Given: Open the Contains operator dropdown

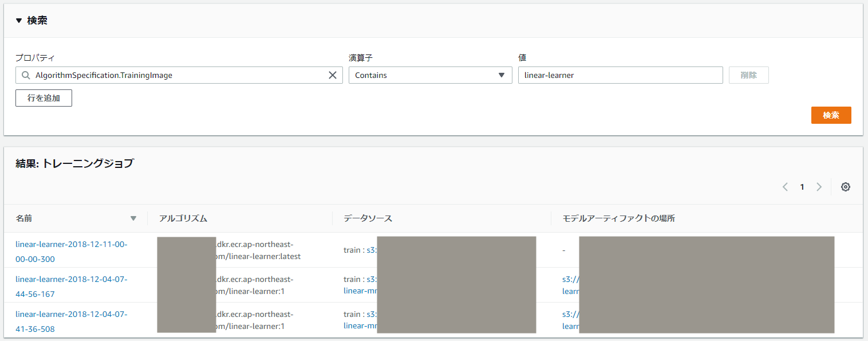Looking at the screenshot, I should coord(431,75).
